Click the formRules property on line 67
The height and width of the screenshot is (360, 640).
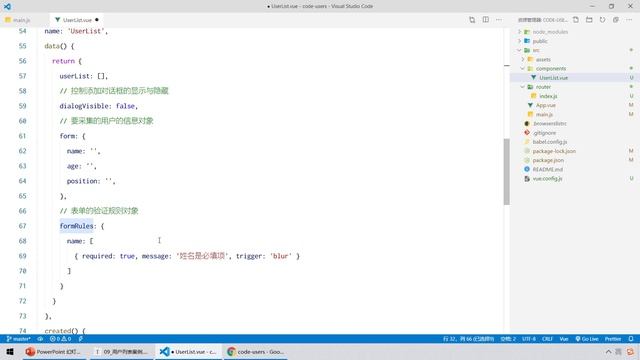coord(76,226)
